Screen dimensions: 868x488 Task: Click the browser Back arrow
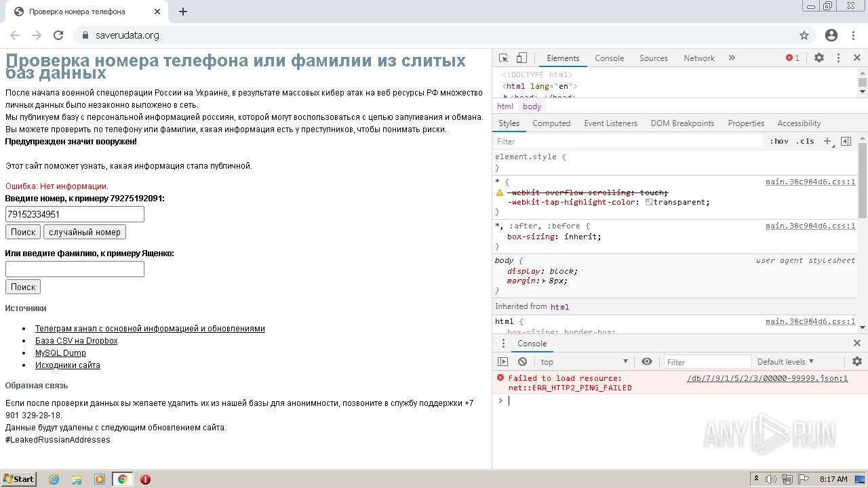click(15, 35)
